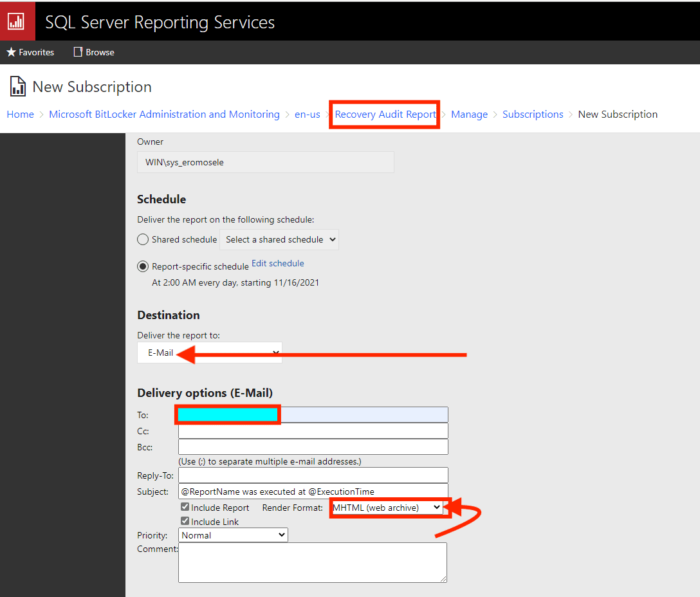The width and height of the screenshot is (700, 597).
Task: Expand the Priority dropdown
Action: [x=233, y=535]
